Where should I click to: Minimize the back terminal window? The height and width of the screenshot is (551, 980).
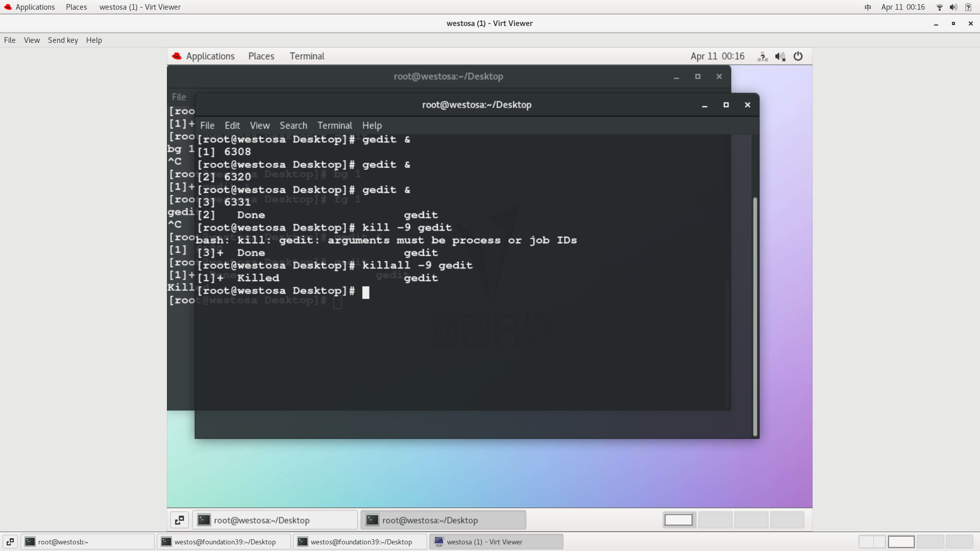[676, 77]
